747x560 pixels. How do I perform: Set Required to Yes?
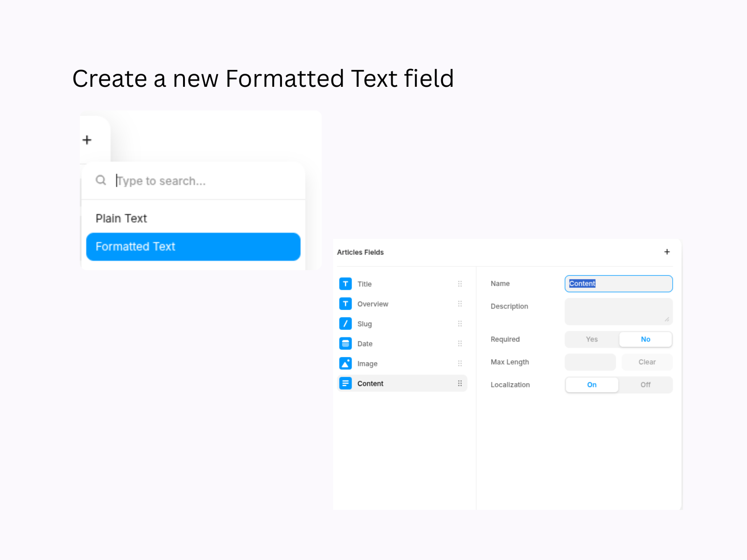tap(592, 339)
